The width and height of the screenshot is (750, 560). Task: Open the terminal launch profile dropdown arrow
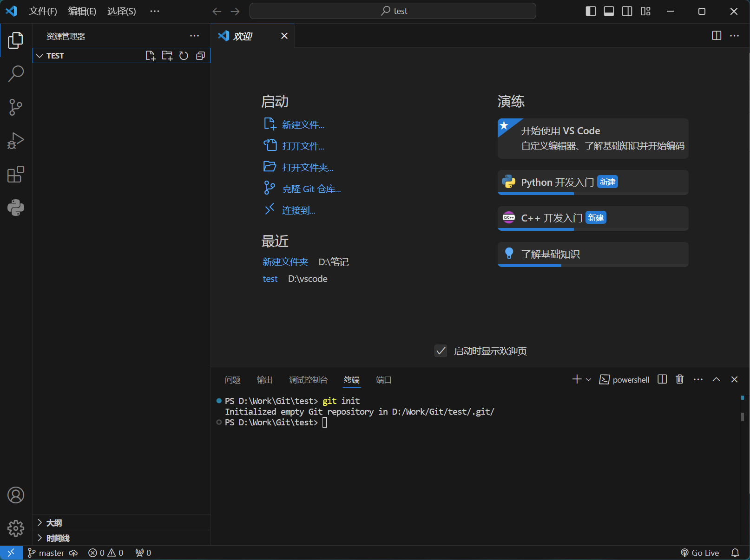click(588, 379)
